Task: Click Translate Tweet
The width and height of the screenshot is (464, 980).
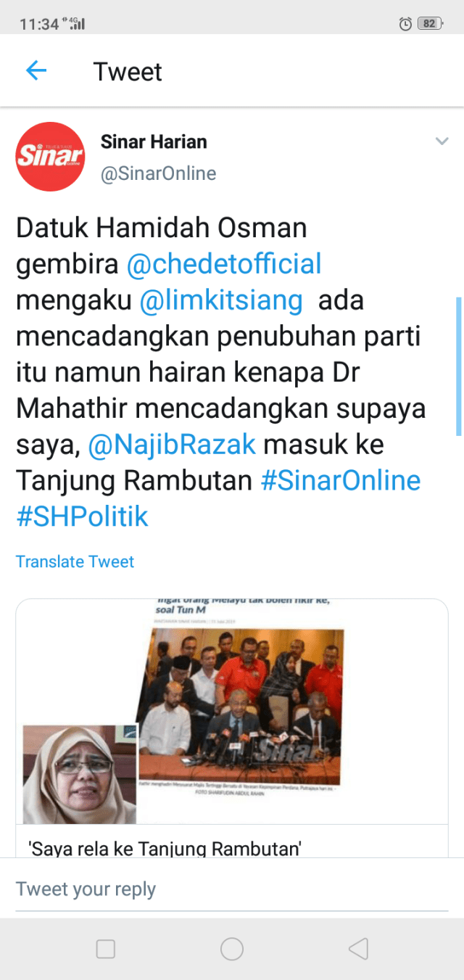Action: coord(75,561)
